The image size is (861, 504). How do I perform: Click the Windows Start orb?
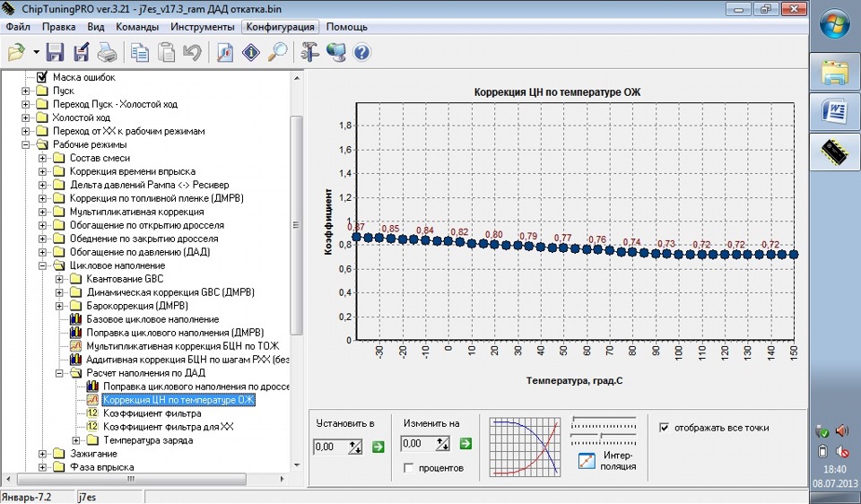(835, 24)
